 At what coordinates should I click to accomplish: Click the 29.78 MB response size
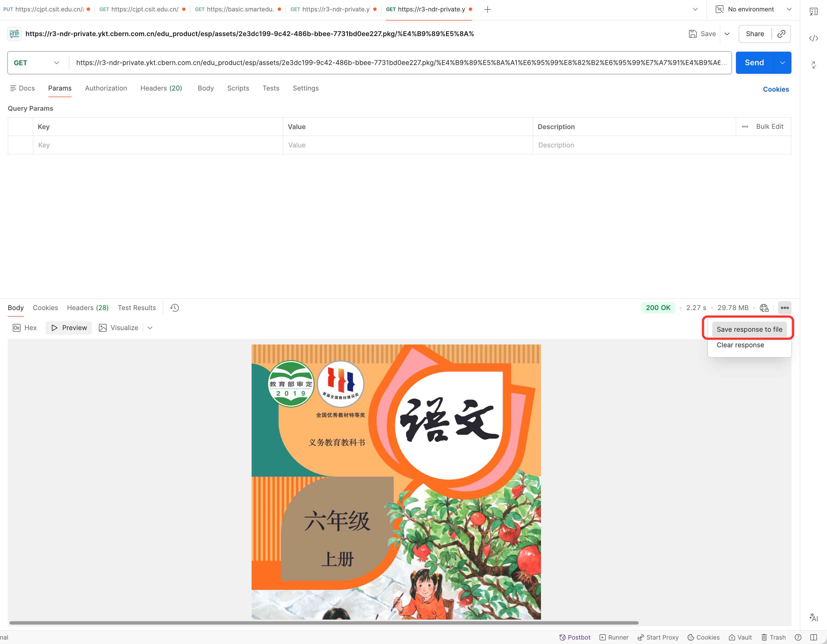pyautogui.click(x=733, y=308)
